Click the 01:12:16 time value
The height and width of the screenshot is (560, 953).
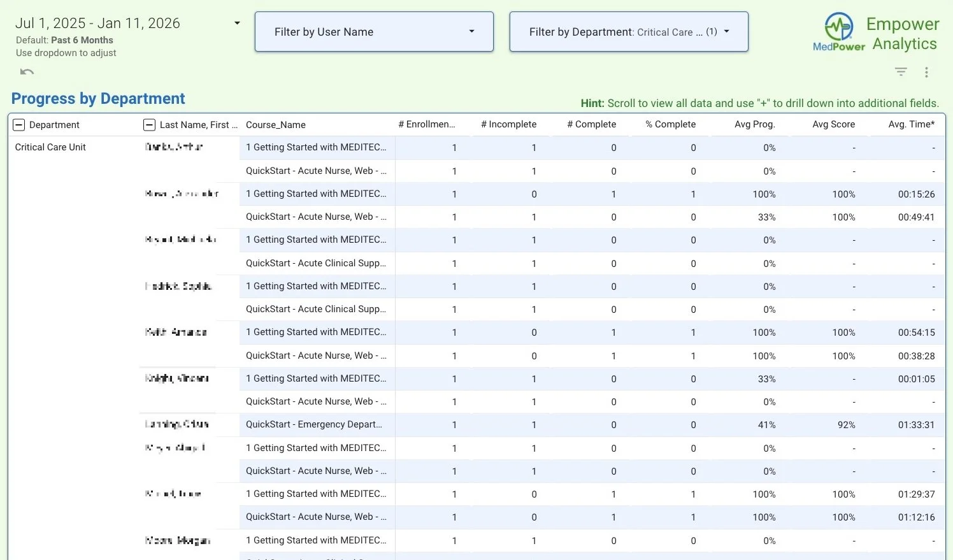[x=917, y=517]
